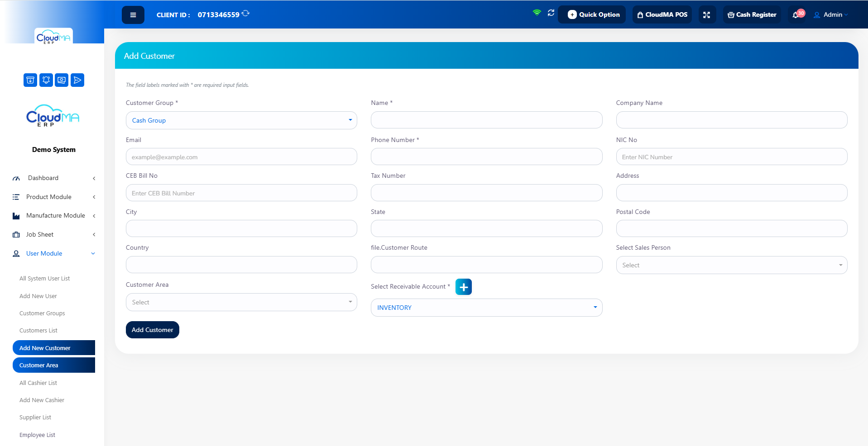Expand the Customer Area select dropdown
Viewport: 868px width, 446px height.
tap(241, 302)
